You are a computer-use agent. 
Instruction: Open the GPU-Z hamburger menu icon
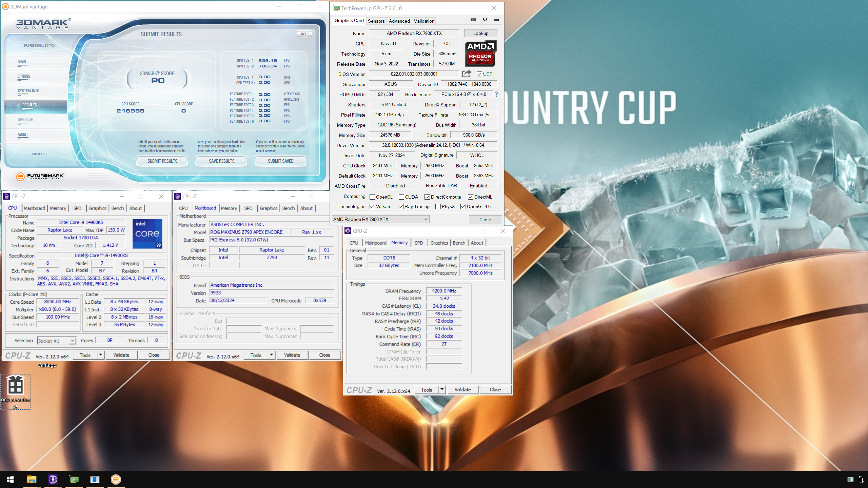[496, 20]
